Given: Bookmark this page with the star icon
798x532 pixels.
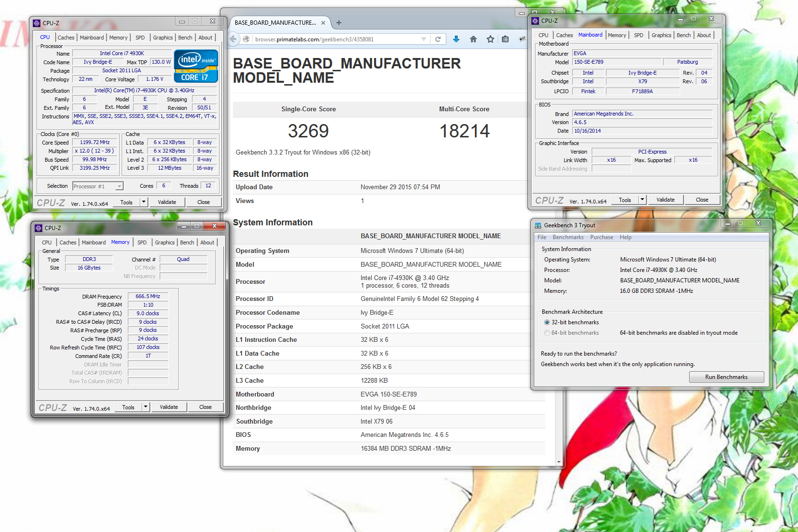Looking at the screenshot, I should tap(490, 39).
